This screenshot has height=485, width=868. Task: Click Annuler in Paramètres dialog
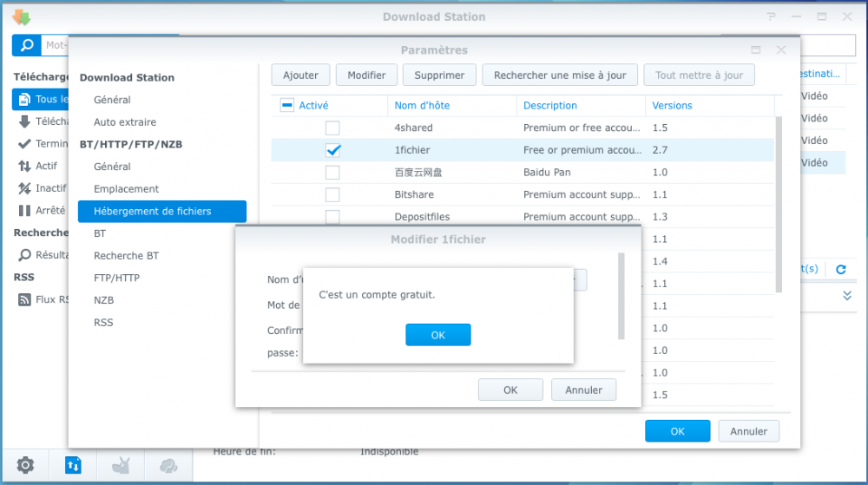pos(748,431)
